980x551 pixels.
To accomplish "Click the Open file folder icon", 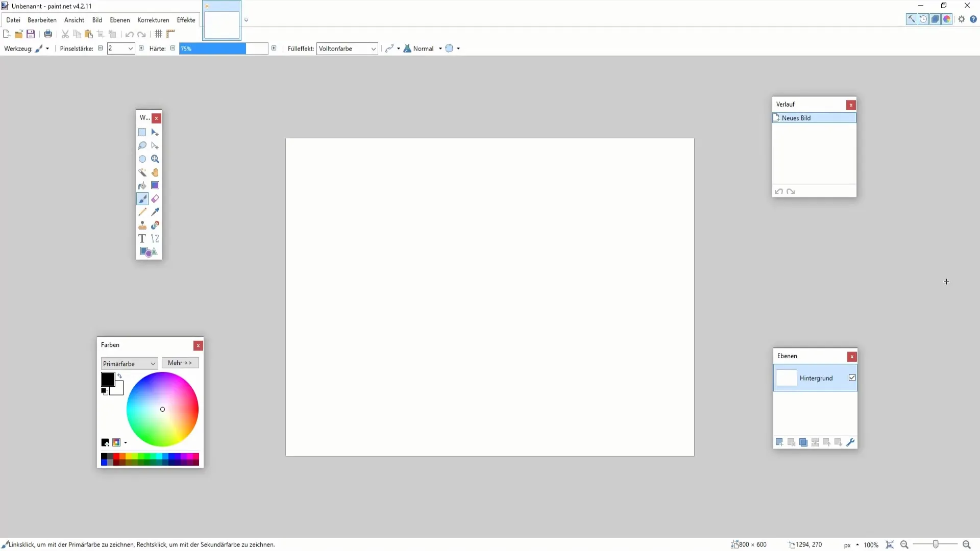I will tap(19, 34).
